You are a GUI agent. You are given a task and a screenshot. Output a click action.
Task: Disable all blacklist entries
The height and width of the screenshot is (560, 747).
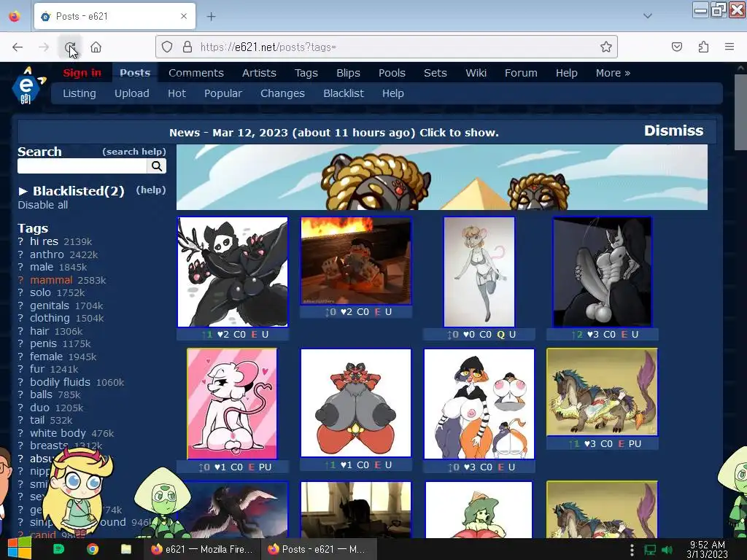click(43, 205)
